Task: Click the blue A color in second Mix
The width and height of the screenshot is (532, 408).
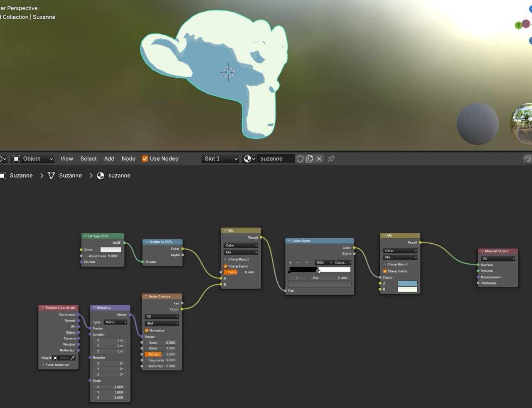Action: [x=407, y=283]
